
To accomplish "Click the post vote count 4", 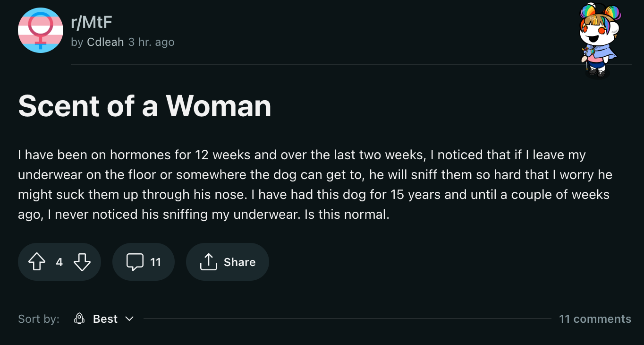I will (x=59, y=262).
